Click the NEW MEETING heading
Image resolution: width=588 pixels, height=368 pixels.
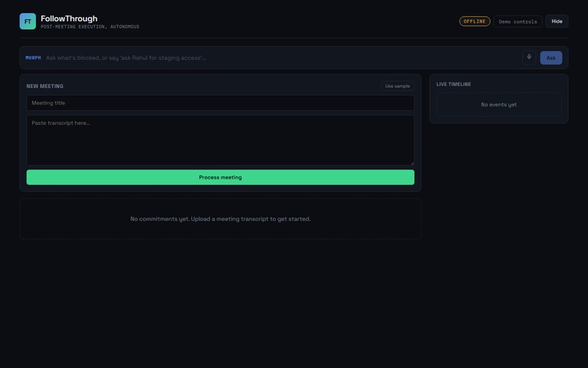click(45, 86)
